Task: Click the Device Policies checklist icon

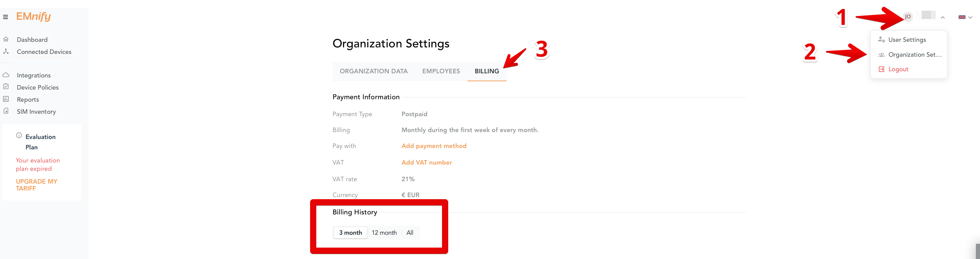Action: coord(6,87)
